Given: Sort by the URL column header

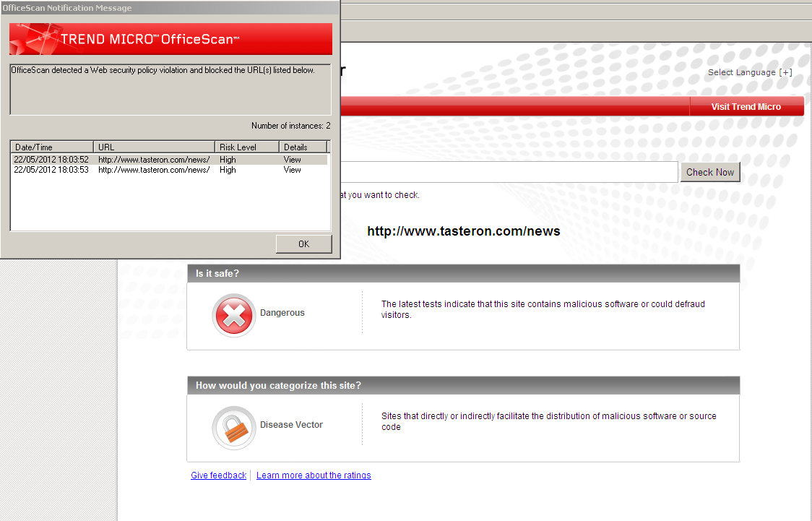Looking at the screenshot, I should [155, 147].
